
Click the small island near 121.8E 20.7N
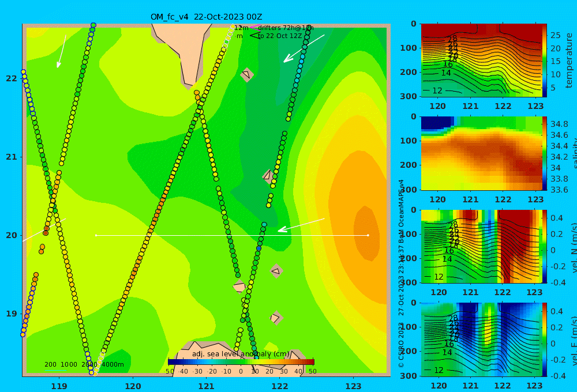[269, 176]
